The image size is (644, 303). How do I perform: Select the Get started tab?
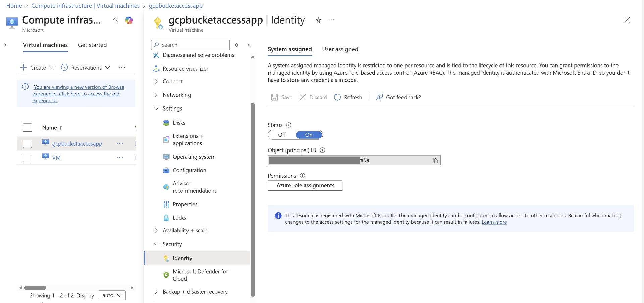pyautogui.click(x=92, y=45)
